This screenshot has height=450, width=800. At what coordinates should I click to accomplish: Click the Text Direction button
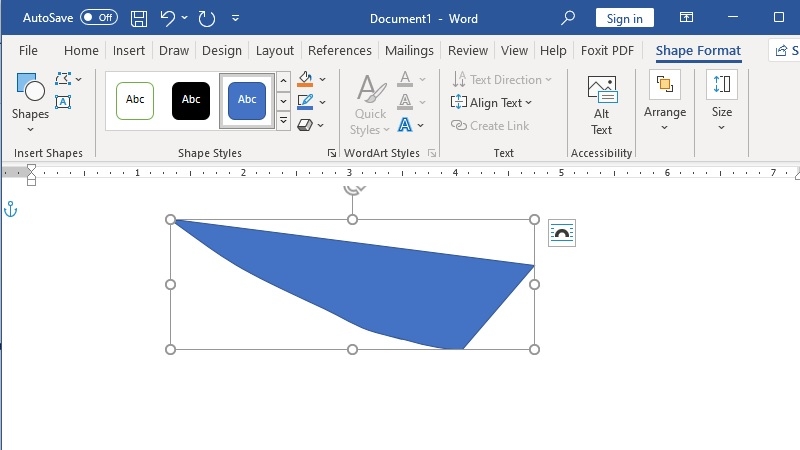pyautogui.click(x=502, y=80)
